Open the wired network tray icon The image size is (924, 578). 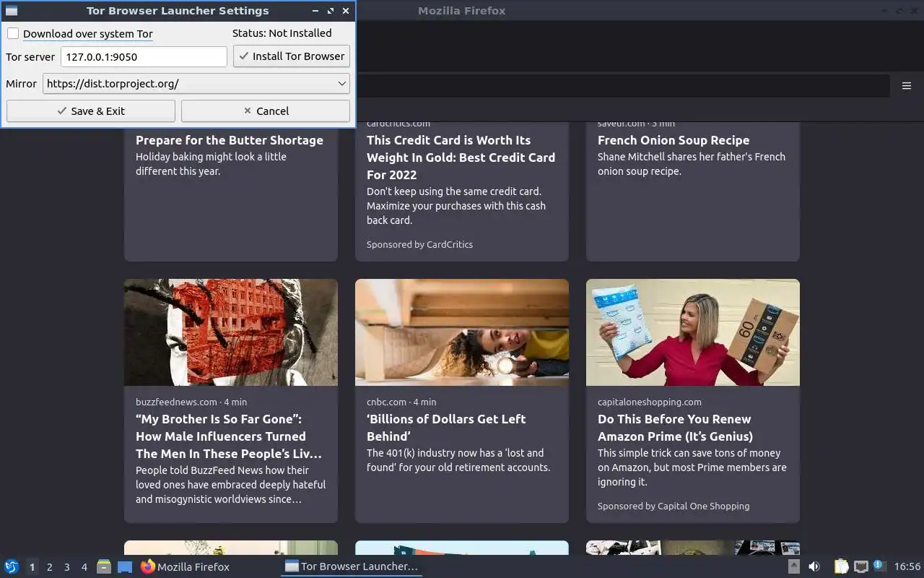(860, 566)
